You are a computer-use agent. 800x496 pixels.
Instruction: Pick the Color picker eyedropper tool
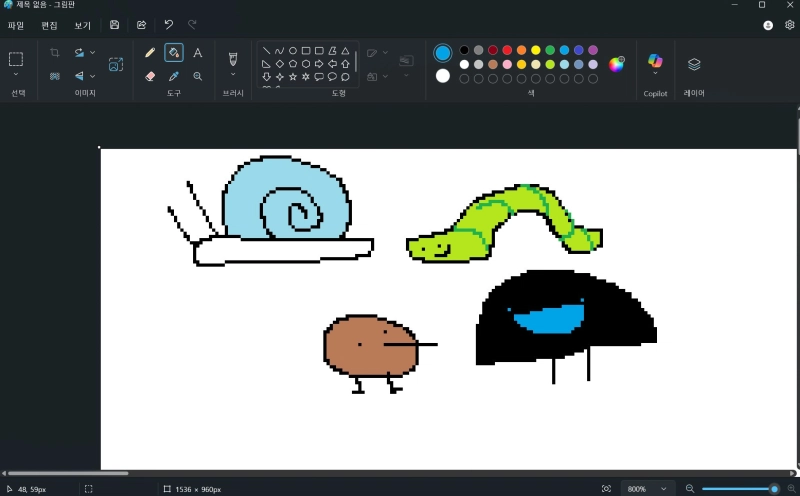(174, 76)
